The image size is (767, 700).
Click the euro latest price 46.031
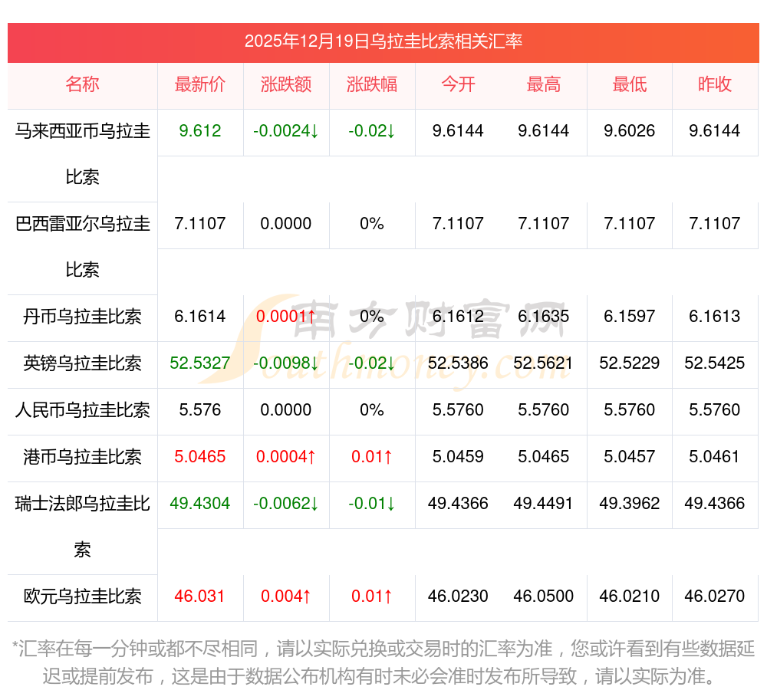coord(200,596)
